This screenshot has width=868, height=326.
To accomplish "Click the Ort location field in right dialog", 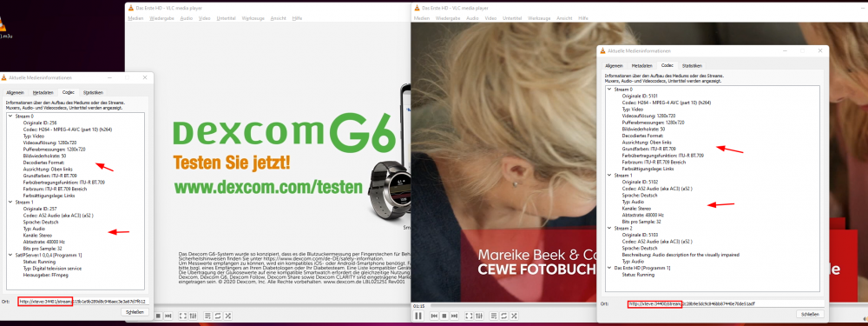I will pos(726,303).
